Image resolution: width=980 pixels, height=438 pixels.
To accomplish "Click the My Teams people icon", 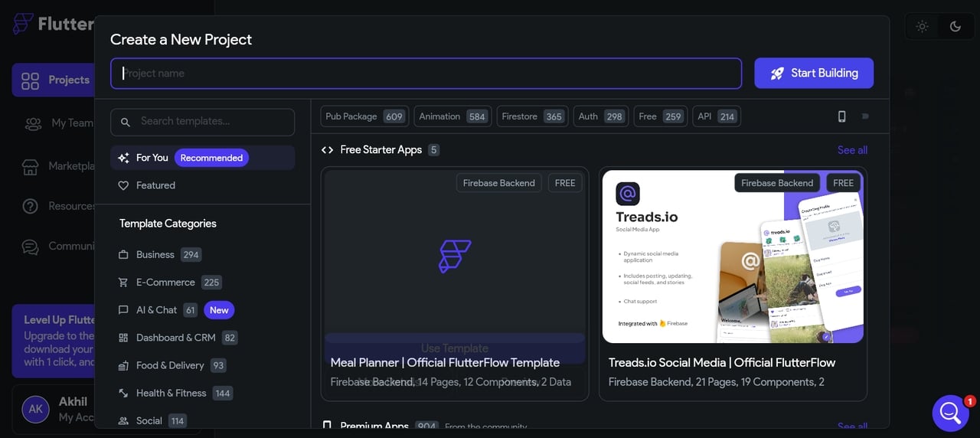I will [33, 123].
